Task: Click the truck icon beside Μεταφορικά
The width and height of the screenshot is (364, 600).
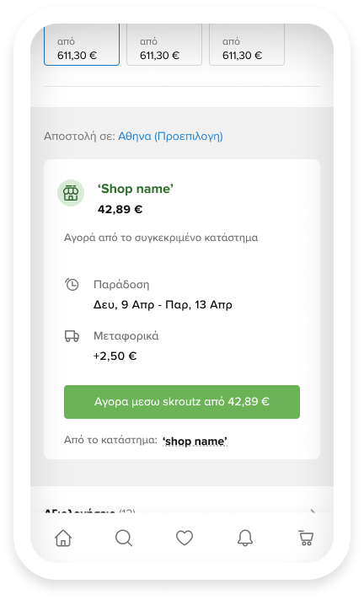Action: [x=72, y=336]
